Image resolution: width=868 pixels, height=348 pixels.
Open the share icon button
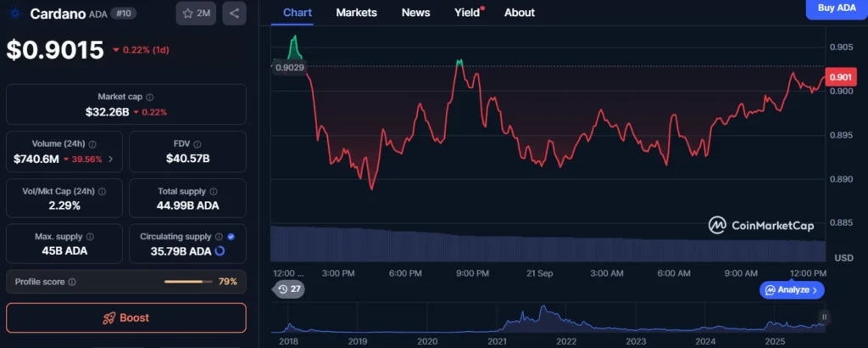234,14
